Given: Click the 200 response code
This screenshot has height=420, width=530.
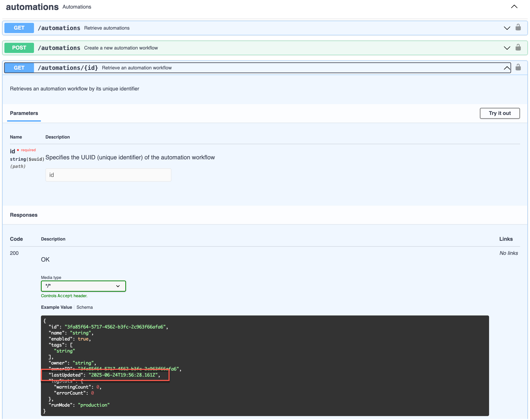Looking at the screenshot, I should [14, 253].
